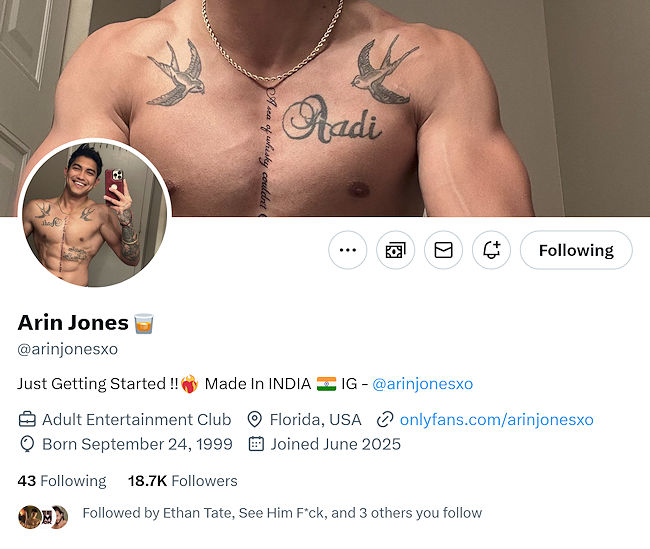Click the chain link icon beside onlyfans URL
This screenshot has height=549, width=650.
(384, 419)
